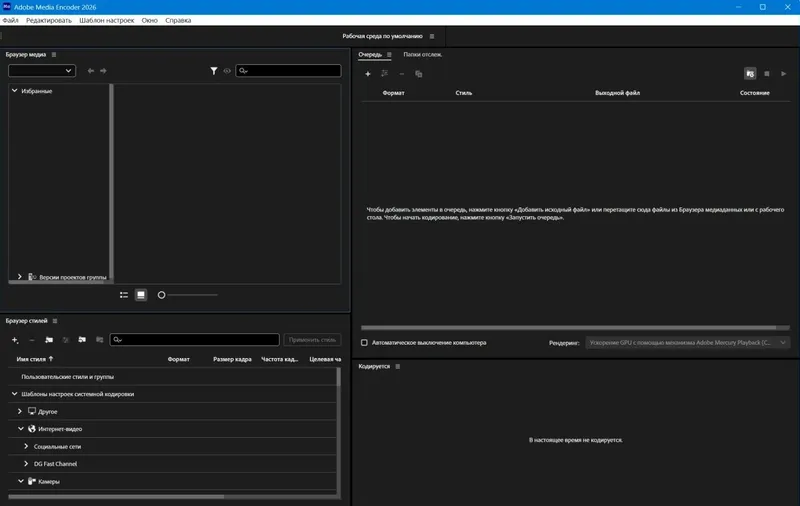800x506 pixels.
Task: Toggle auto-encode watch folders icon
Action: [750, 74]
